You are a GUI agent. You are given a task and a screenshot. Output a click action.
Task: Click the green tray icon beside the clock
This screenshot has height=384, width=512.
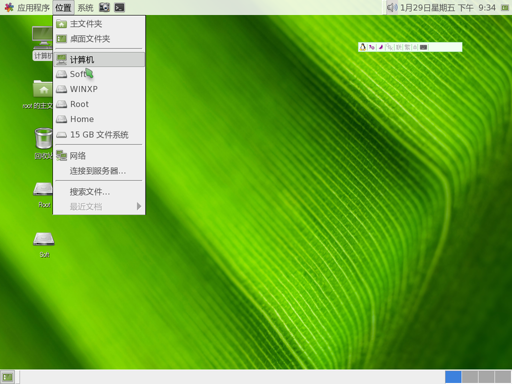tap(505, 7)
